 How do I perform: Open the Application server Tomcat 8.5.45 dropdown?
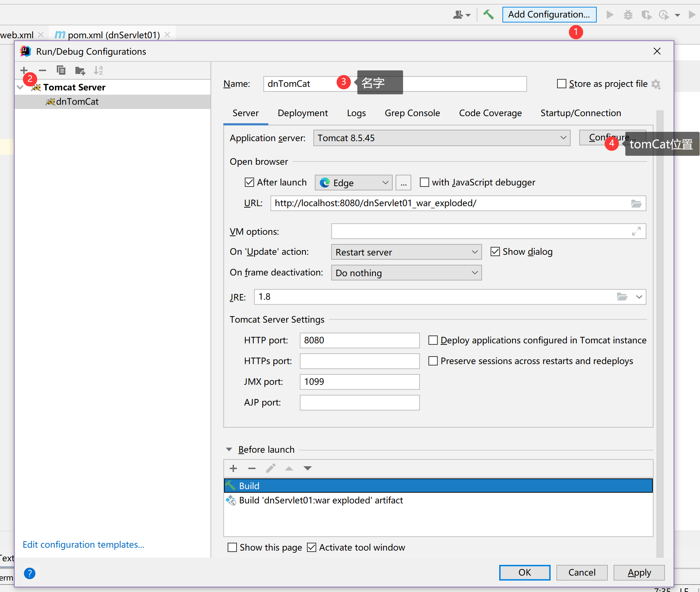[442, 138]
